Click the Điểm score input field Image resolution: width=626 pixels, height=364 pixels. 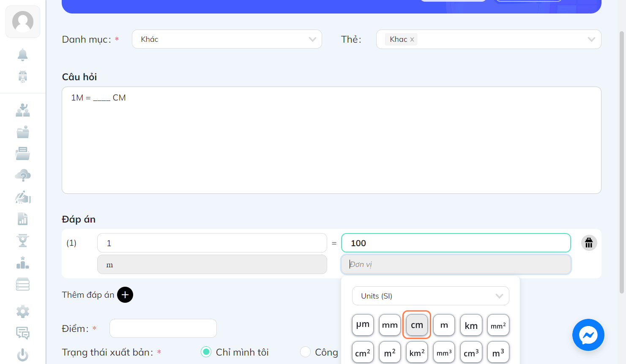click(163, 328)
